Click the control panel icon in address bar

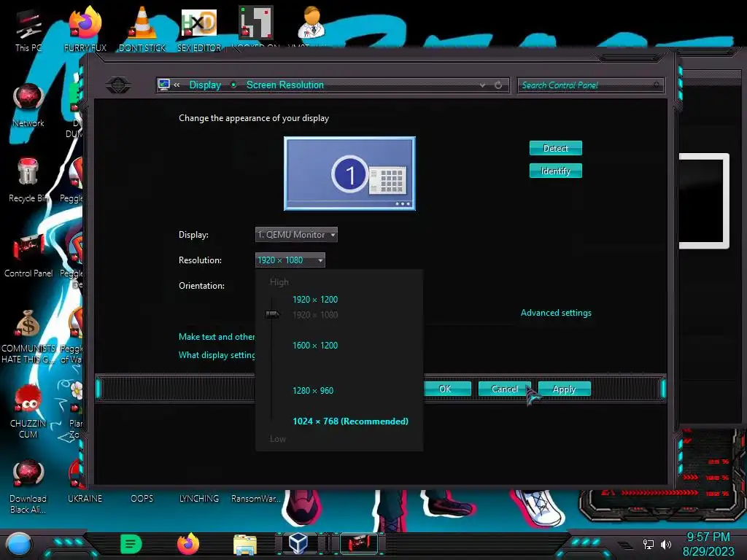coord(164,85)
